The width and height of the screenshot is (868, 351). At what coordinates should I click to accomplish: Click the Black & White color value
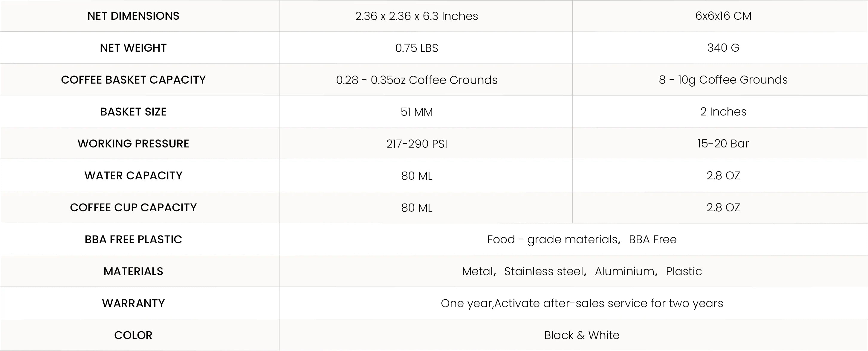click(x=582, y=335)
